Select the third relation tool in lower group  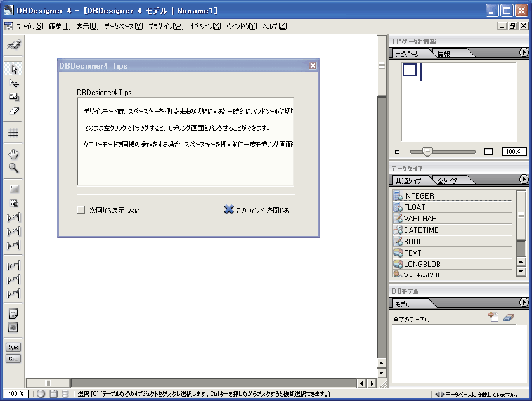(13, 293)
